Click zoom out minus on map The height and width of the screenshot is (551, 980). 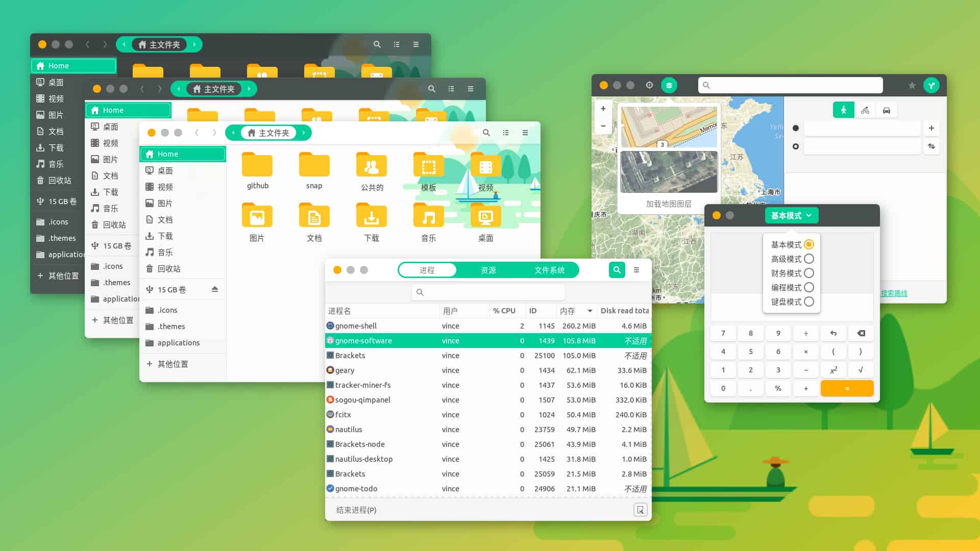(x=603, y=126)
